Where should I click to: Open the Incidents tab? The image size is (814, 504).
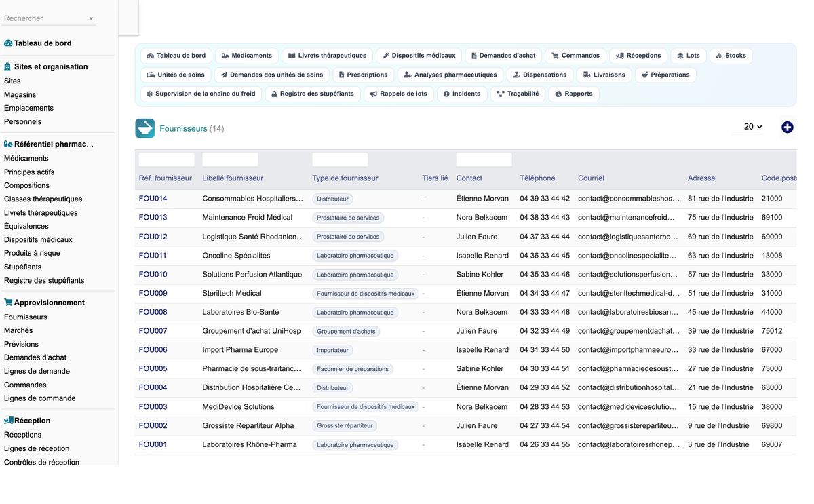coord(461,94)
